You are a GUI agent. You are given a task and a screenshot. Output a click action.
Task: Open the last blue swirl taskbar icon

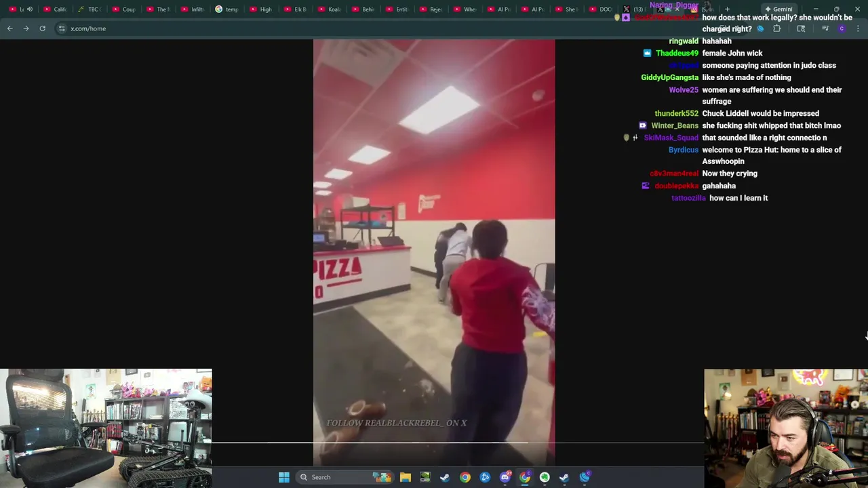pyautogui.click(x=585, y=477)
